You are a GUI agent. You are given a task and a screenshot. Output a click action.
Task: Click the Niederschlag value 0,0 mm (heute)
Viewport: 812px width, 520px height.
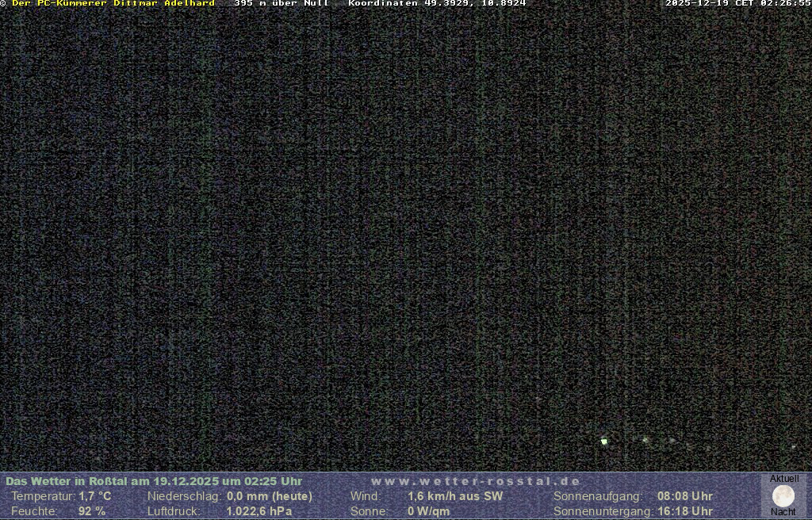tap(270, 496)
